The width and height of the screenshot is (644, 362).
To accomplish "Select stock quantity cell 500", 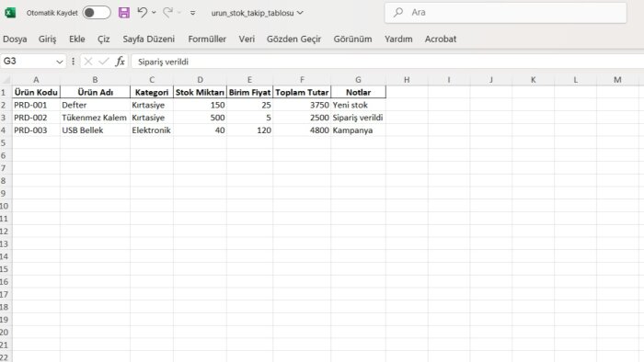I will [200, 118].
